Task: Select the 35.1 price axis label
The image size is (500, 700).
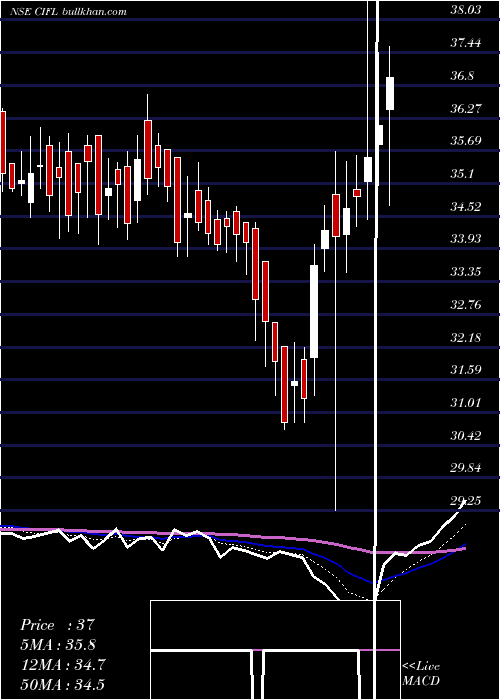Action: (x=462, y=174)
